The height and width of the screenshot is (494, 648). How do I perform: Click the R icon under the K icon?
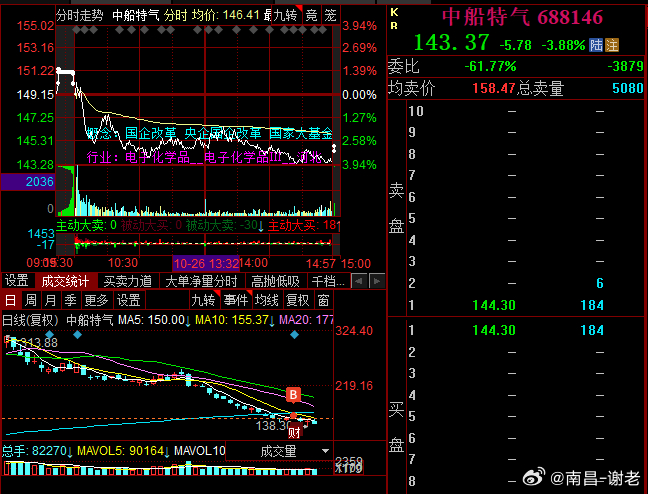tap(394, 26)
